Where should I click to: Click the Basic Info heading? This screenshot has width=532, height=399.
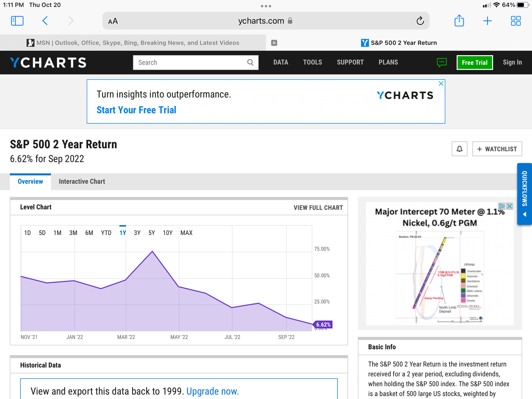[382, 347]
